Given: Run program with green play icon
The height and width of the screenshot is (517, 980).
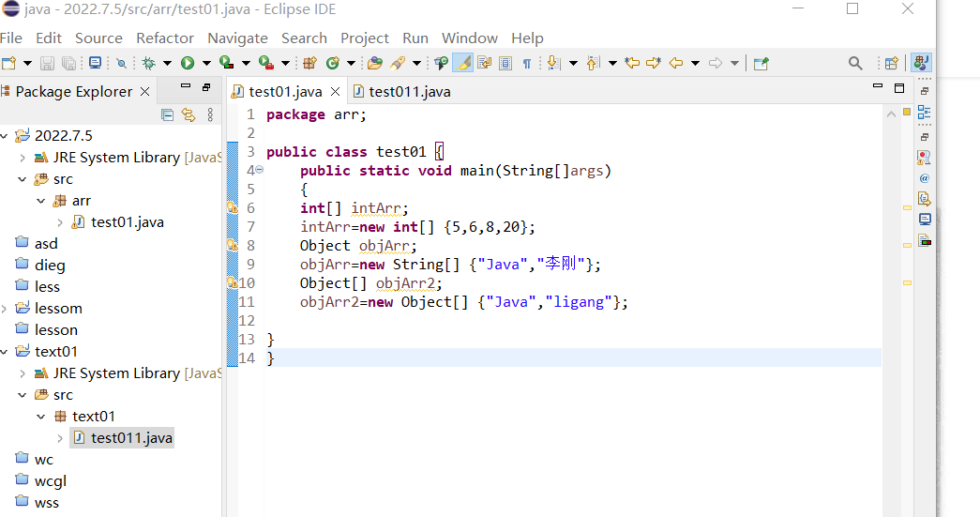Looking at the screenshot, I should (188, 63).
